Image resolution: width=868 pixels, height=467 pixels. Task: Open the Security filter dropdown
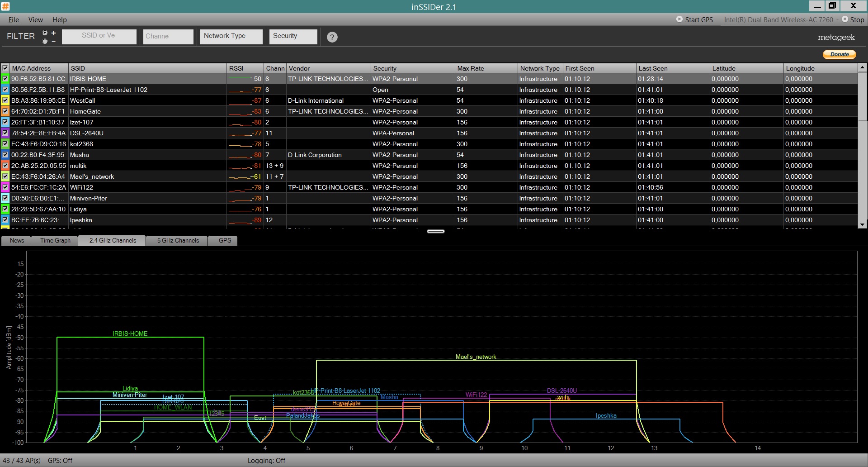pyautogui.click(x=294, y=36)
